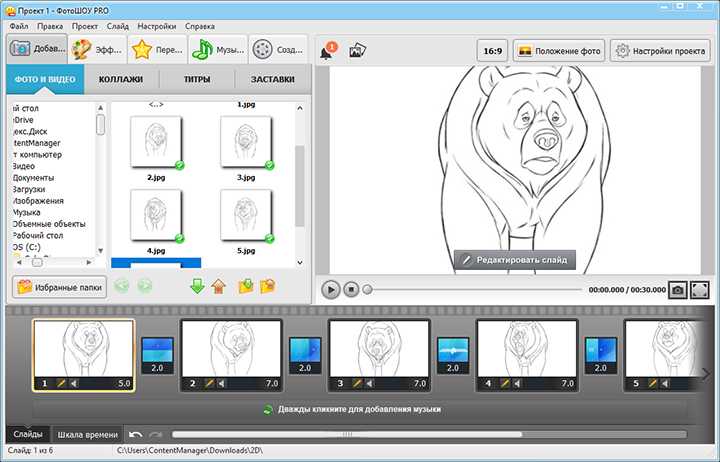Switch to Шкала времени view tab
This screenshot has width=720, height=462.
[x=87, y=434]
